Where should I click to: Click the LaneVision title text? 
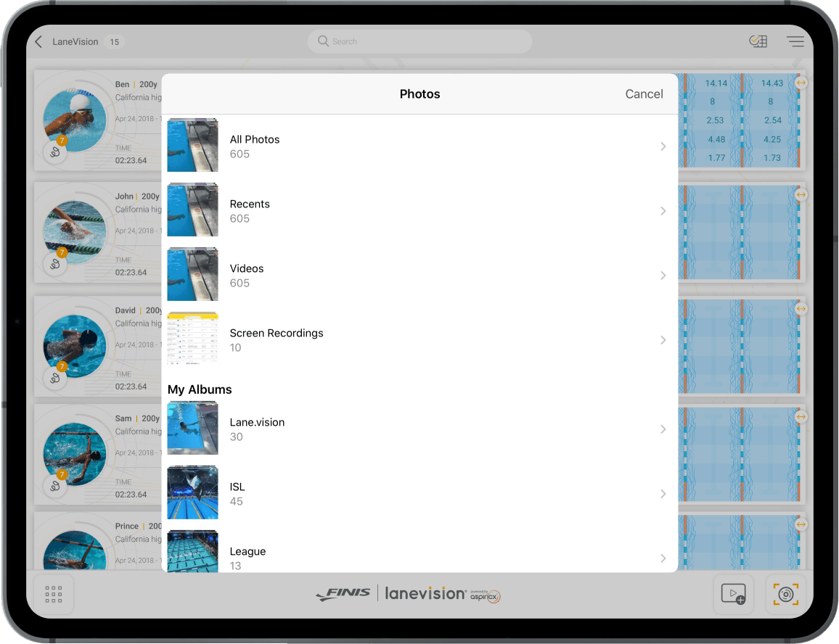tap(75, 42)
